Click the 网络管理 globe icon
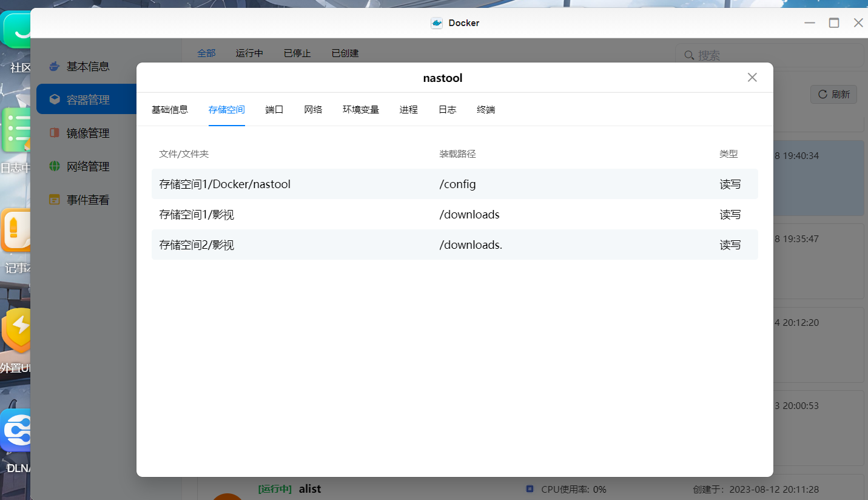Image resolution: width=868 pixels, height=500 pixels. pos(55,166)
